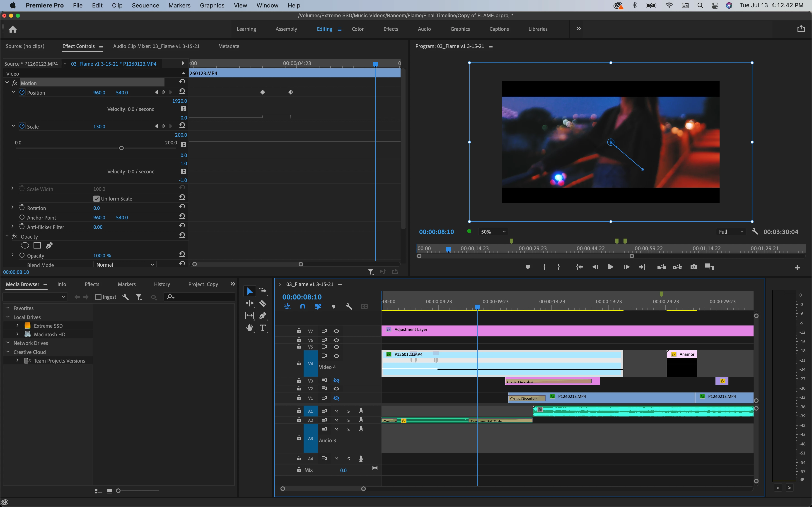
Task: Select the Razor tool
Action: (x=263, y=304)
